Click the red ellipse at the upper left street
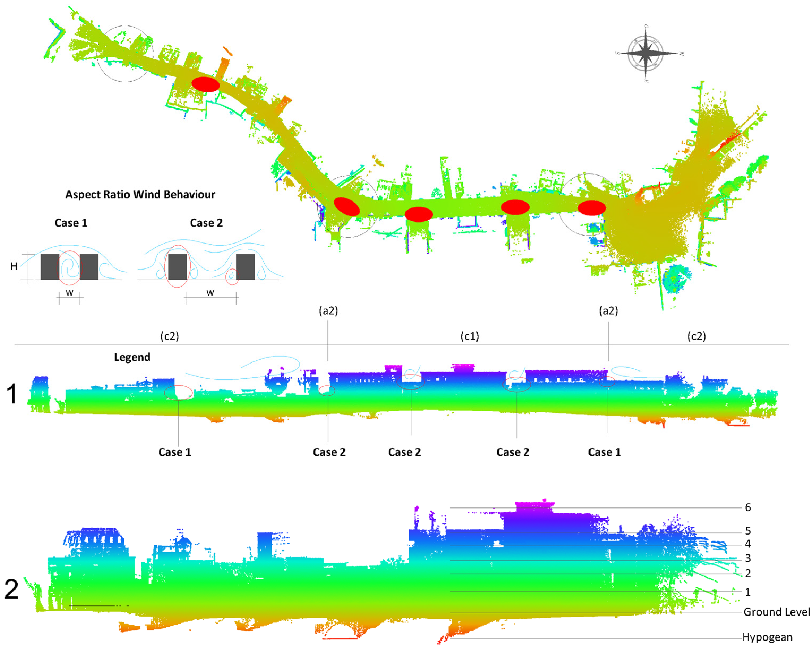Viewport: 812px width, 649px height. 206,84
